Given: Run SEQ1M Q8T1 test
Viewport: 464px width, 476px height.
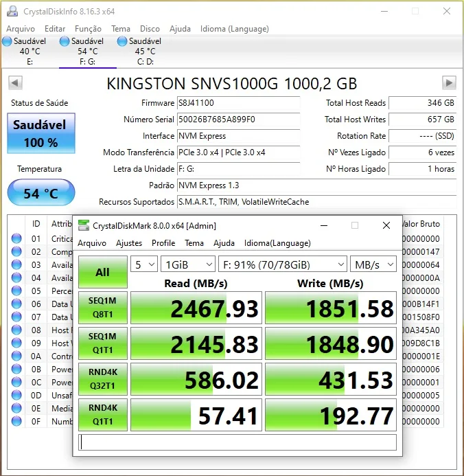Looking at the screenshot, I should coord(103,308).
